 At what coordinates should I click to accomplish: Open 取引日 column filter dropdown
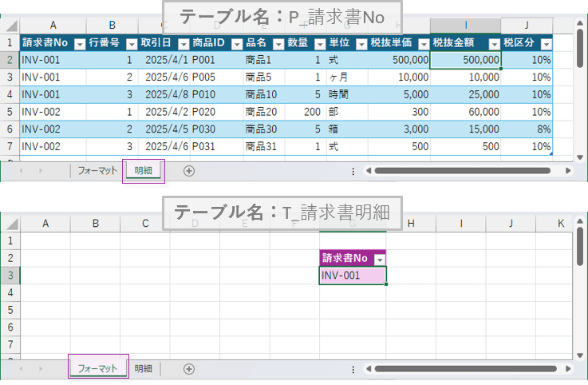184,44
